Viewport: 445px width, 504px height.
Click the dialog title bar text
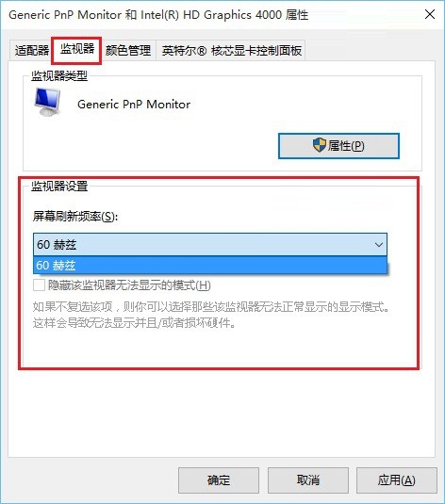158,15
